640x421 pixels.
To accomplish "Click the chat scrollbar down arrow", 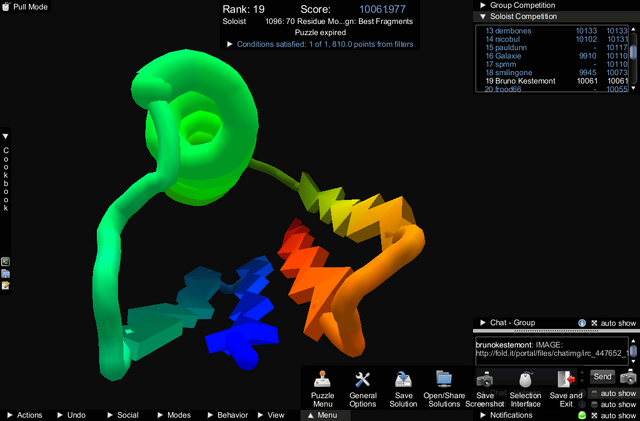I will [633, 361].
